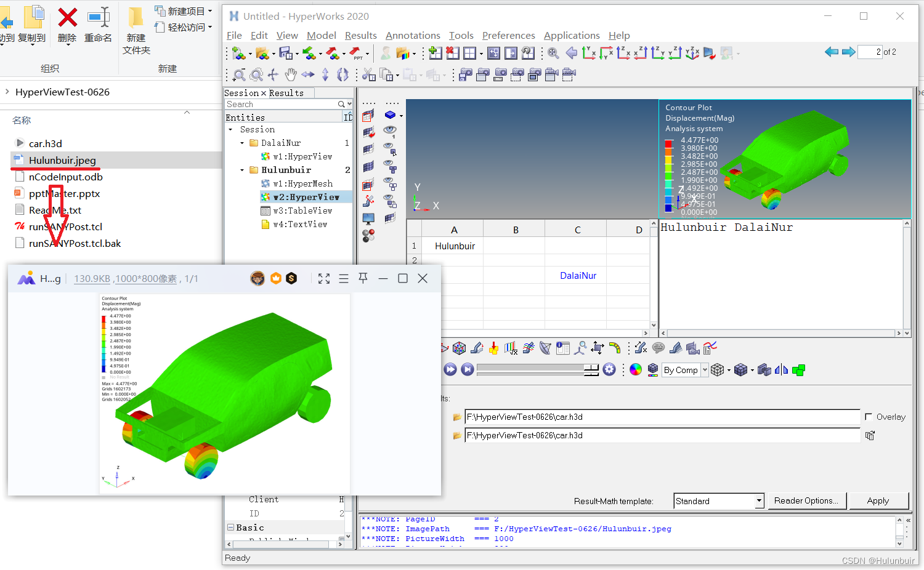Image resolution: width=924 pixels, height=570 pixels.
Task: Click the Reader Options button
Action: tap(806, 500)
